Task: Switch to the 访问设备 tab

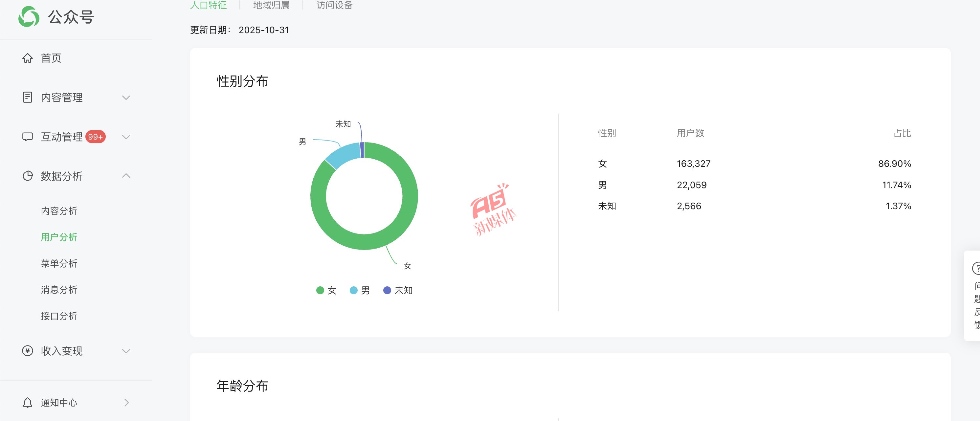Action: click(x=334, y=5)
